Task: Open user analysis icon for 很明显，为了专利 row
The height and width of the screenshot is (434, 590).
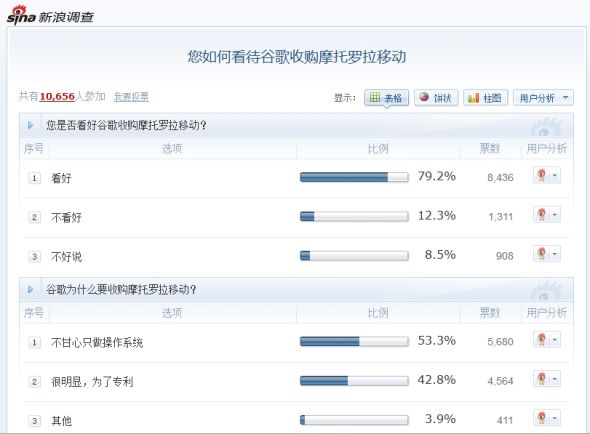Action: [x=542, y=379]
